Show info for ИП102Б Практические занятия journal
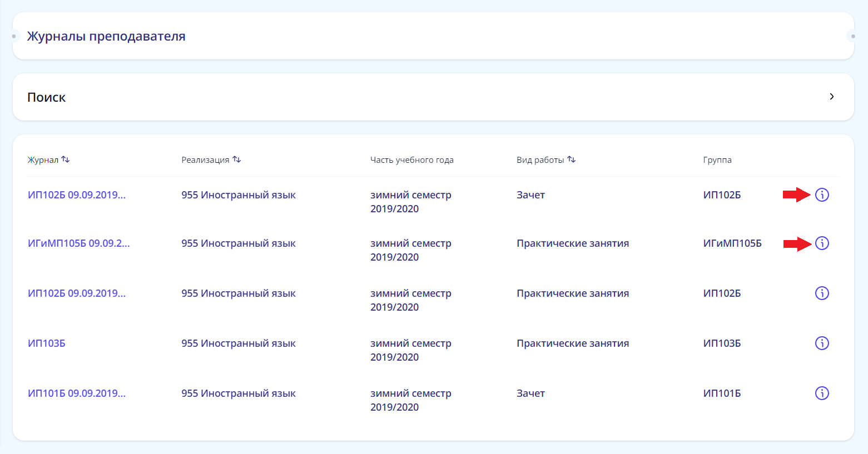 [822, 293]
